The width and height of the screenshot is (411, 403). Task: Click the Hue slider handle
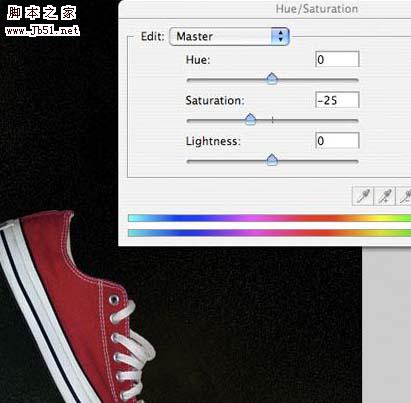coord(272,78)
